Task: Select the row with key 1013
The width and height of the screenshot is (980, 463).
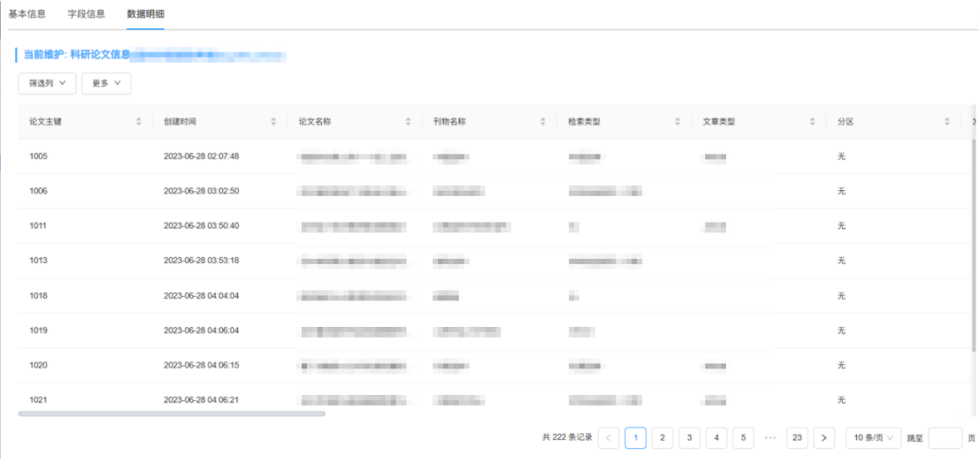Action: click(x=495, y=260)
